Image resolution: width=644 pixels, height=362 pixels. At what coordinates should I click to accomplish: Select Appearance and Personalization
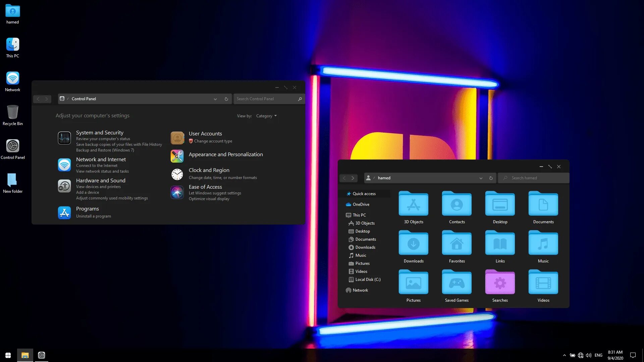226,154
